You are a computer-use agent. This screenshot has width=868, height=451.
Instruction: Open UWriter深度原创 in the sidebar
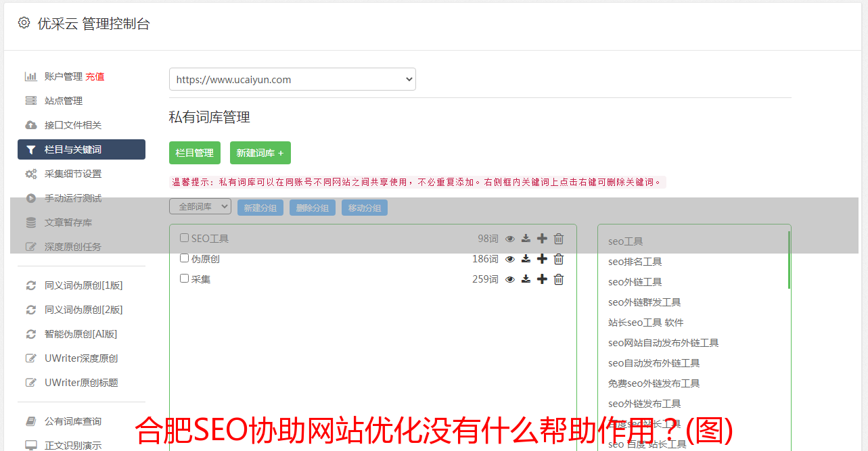tap(81, 358)
